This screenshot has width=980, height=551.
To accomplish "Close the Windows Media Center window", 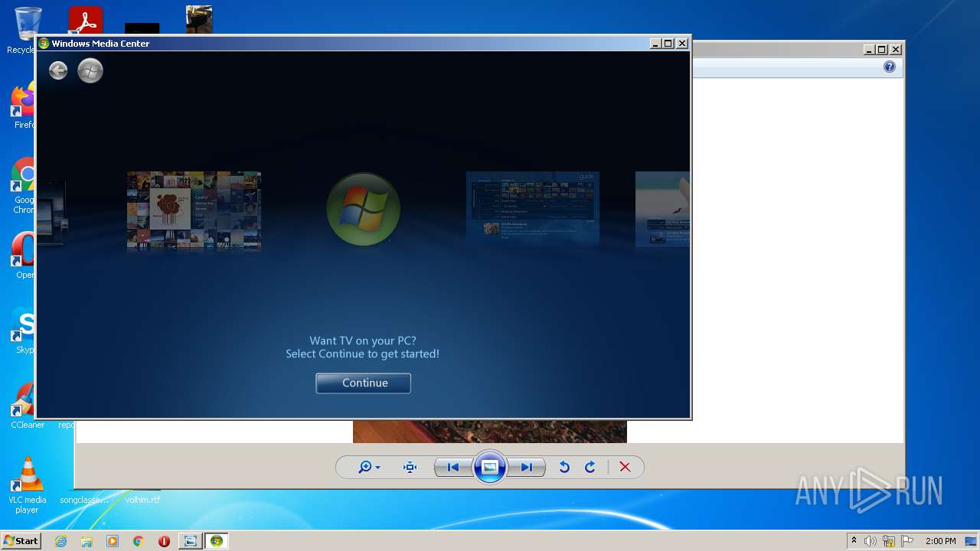I will coord(681,44).
